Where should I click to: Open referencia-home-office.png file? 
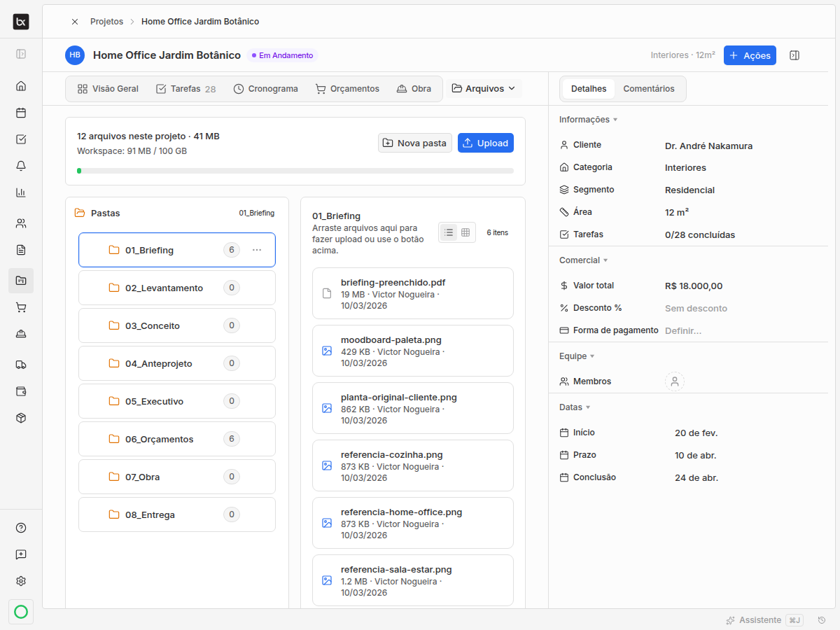point(413,523)
